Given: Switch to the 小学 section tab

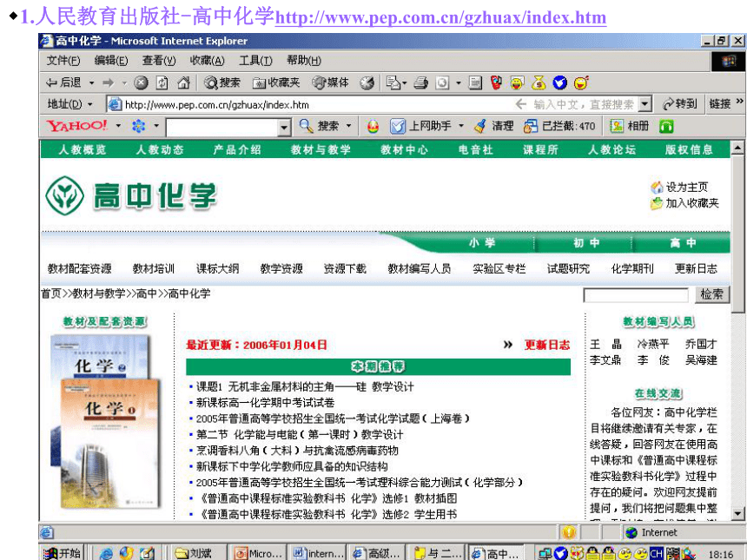Looking at the screenshot, I should pos(482,243).
